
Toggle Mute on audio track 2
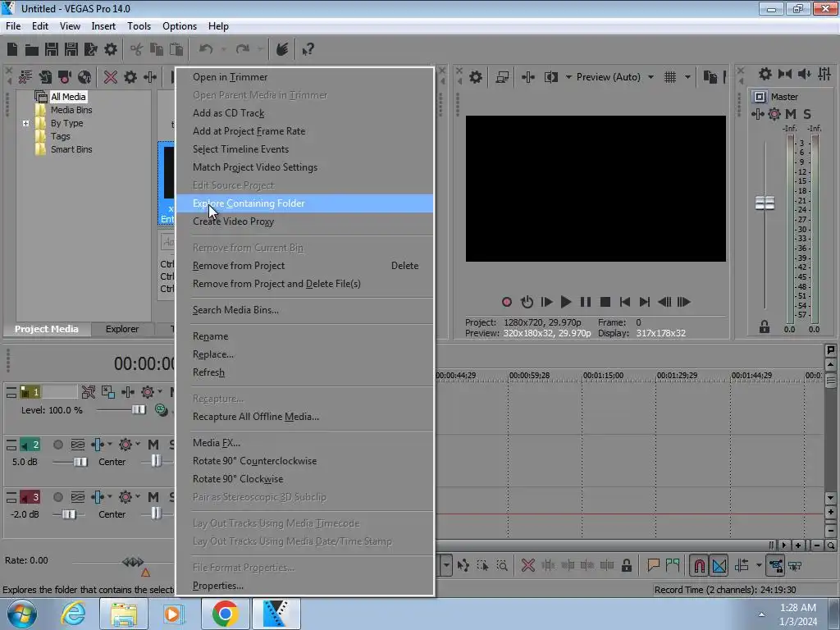[x=153, y=444]
